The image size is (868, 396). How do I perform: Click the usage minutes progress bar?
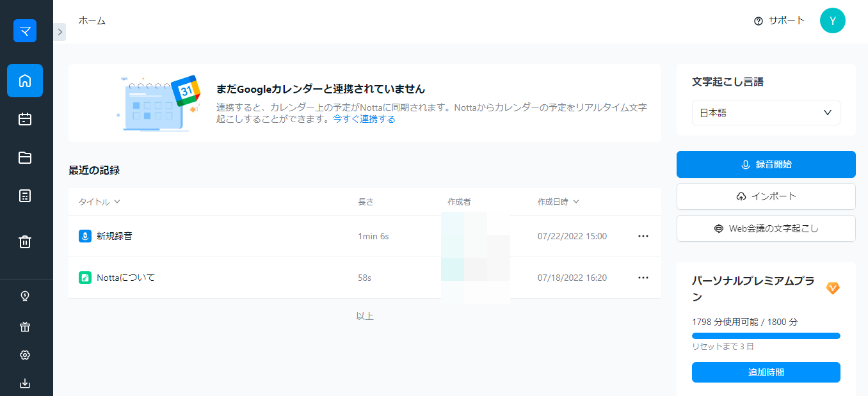[x=766, y=335]
